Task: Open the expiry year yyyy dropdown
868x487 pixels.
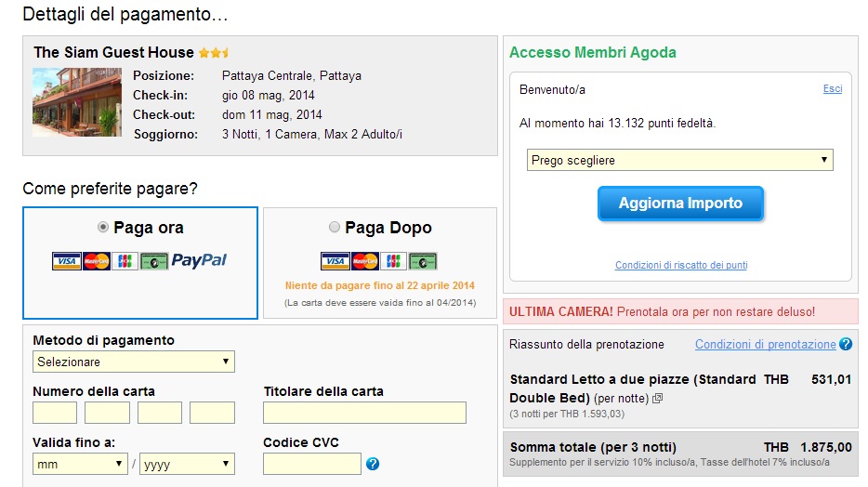Action: point(187,464)
